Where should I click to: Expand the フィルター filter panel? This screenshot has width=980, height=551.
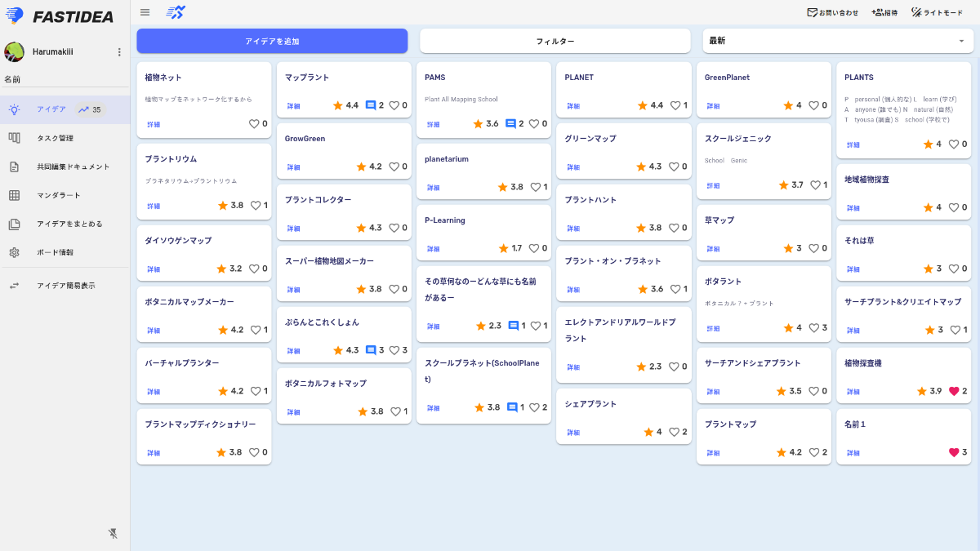pos(555,41)
